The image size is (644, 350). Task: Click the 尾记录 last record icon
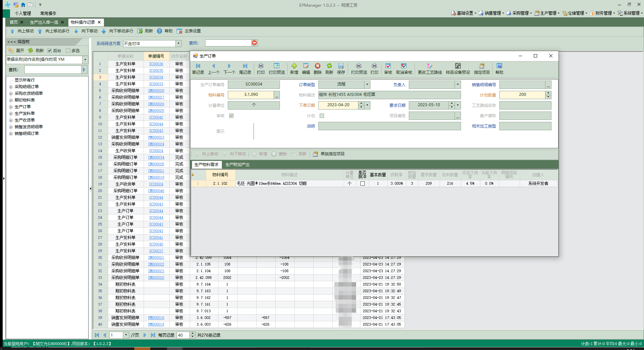pos(245,66)
